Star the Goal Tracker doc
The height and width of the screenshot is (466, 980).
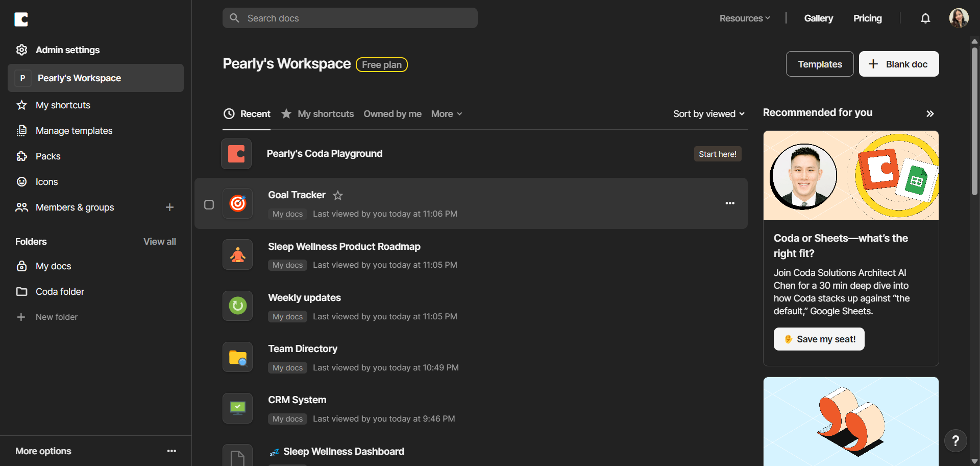coord(338,195)
